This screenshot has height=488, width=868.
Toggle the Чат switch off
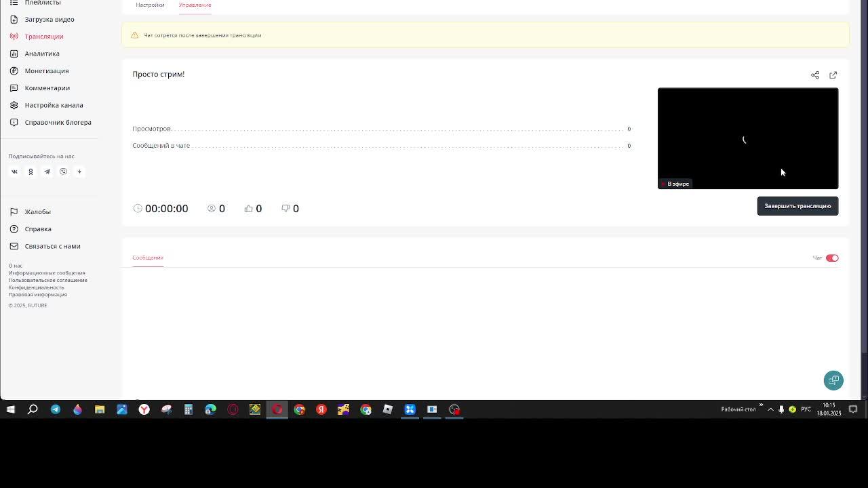click(832, 258)
